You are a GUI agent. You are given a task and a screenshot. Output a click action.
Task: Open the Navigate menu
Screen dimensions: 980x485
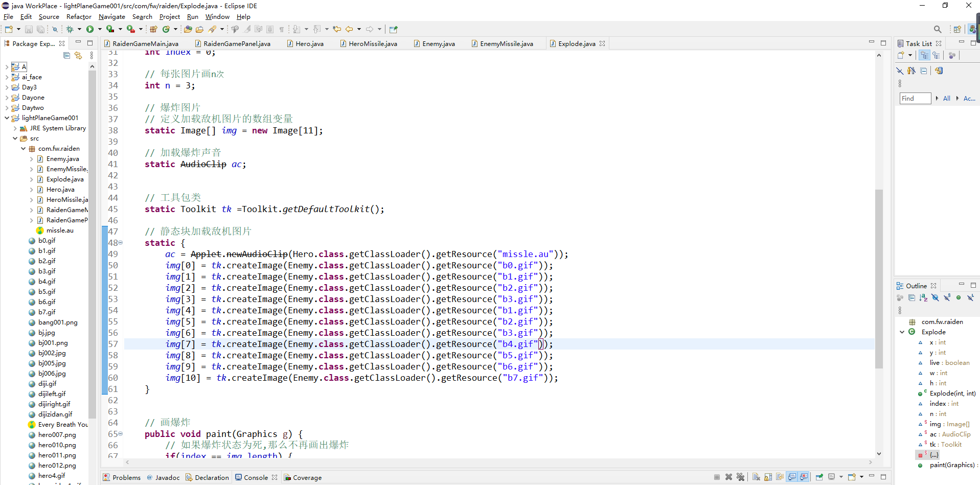click(111, 16)
